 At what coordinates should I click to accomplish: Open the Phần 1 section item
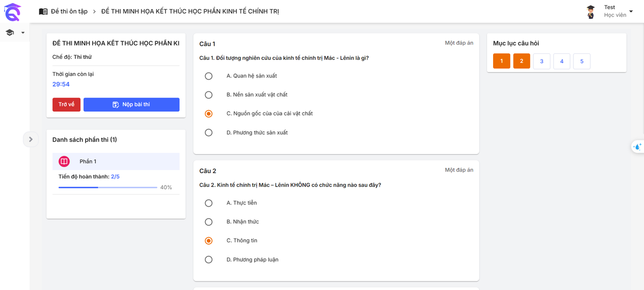pyautogui.click(x=116, y=161)
